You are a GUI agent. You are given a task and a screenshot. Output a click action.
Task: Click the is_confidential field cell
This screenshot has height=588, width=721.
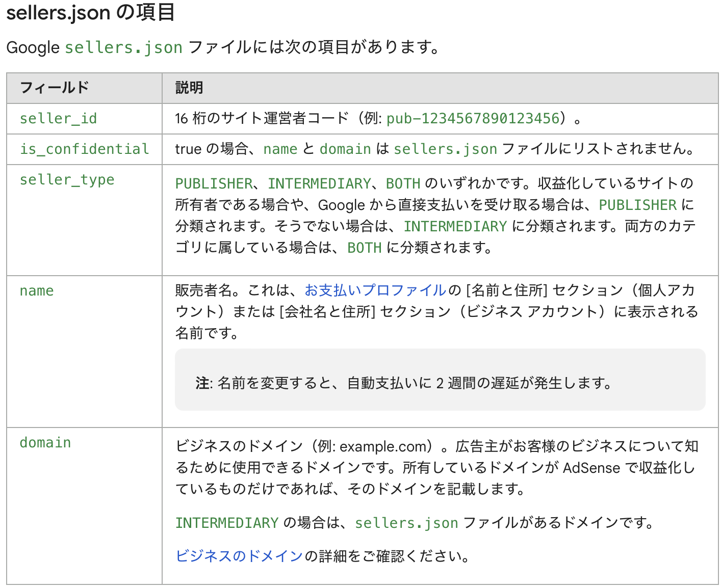(x=84, y=149)
